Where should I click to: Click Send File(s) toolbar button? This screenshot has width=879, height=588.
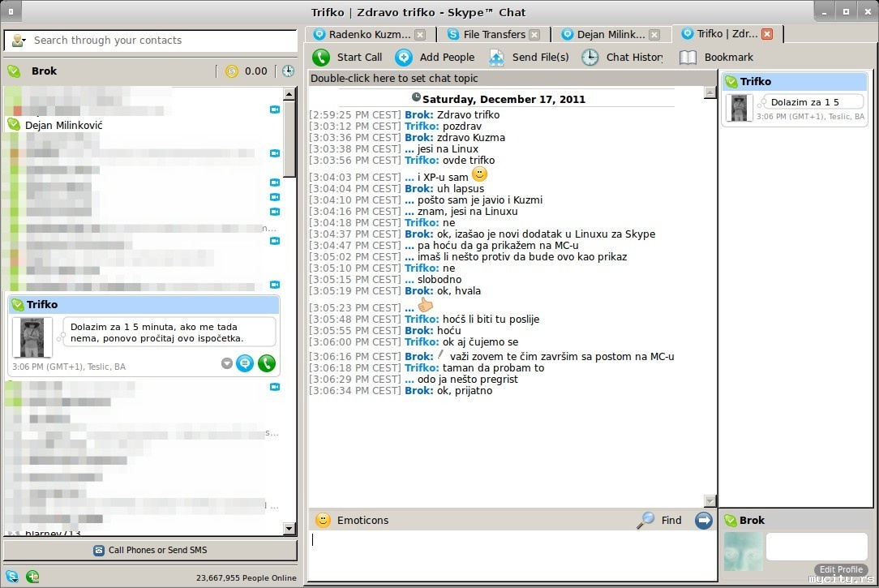[x=530, y=57]
